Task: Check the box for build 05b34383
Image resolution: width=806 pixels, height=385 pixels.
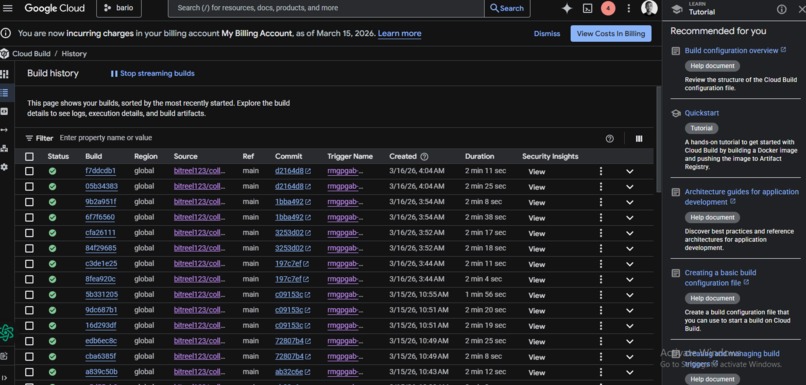Action: pyautogui.click(x=29, y=187)
